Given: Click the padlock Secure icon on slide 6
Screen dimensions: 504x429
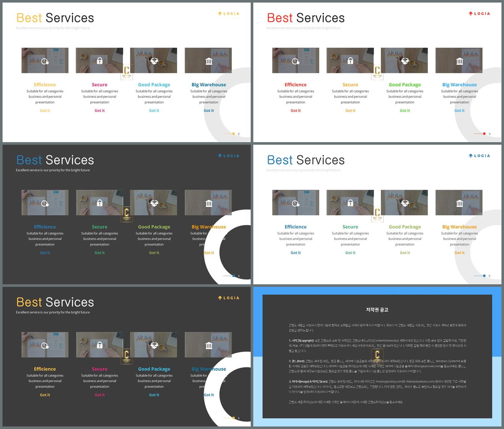Looking at the screenshot, I should [100, 345].
